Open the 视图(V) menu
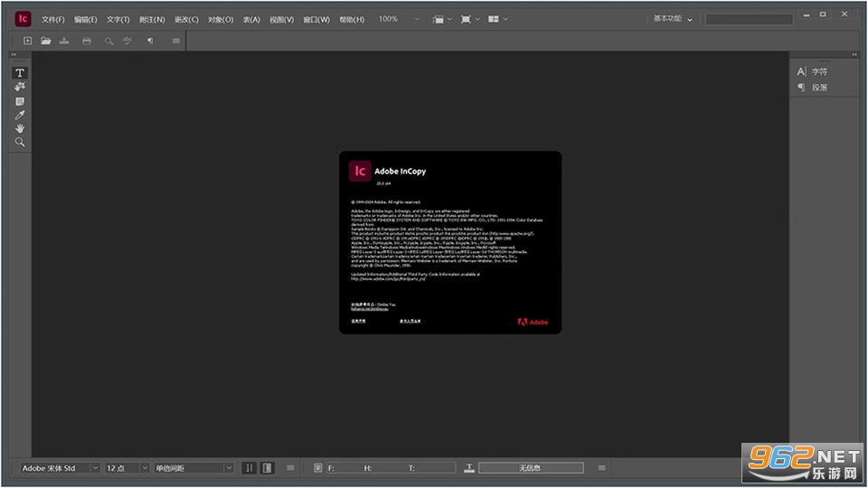Viewport: 868px width, 488px height. click(282, 19)
